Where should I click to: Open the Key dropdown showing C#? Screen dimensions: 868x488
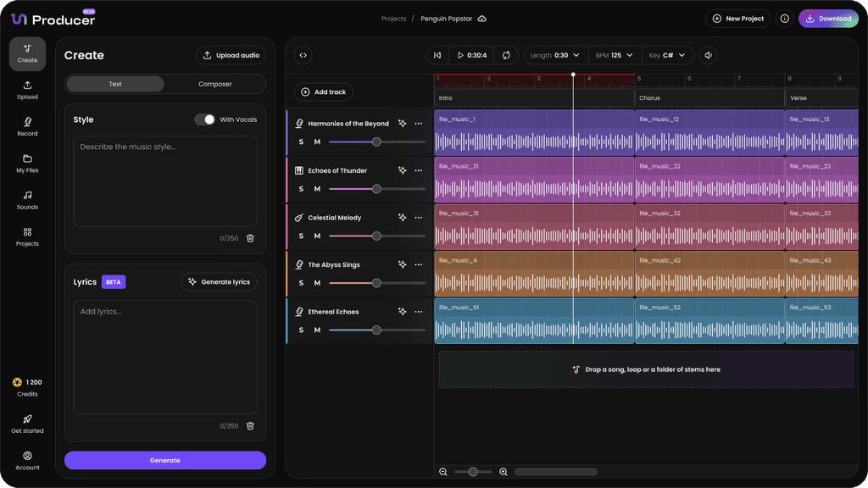tap(669, 54)
